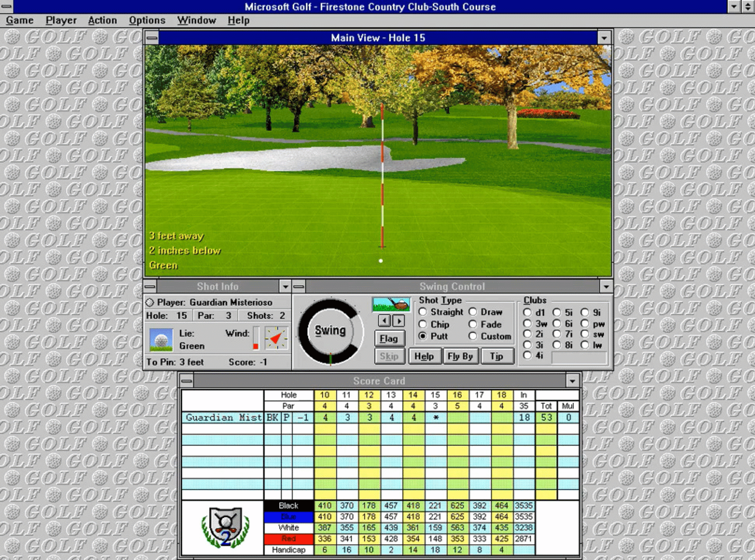The image size is (755, 560).
Task: Click the left aim arrow button
Action: click(384, 320)
